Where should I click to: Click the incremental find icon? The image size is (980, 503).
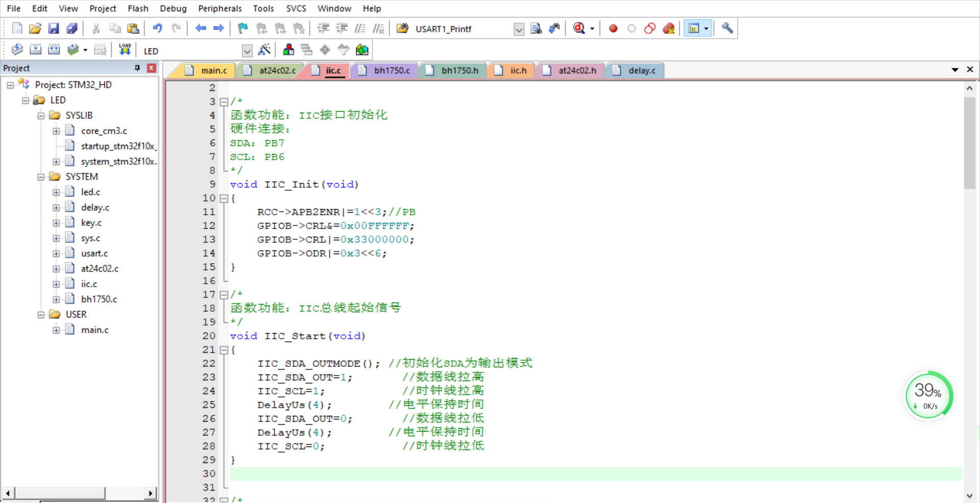[554, 29]
